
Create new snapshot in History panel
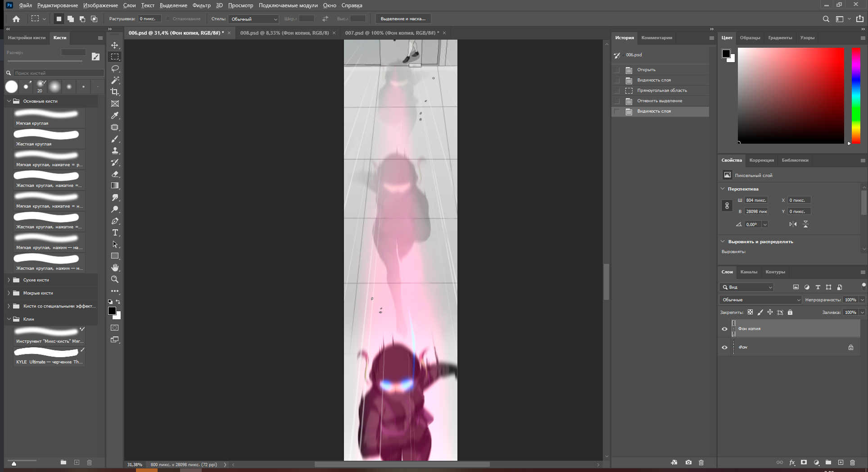tap(688, 463)
